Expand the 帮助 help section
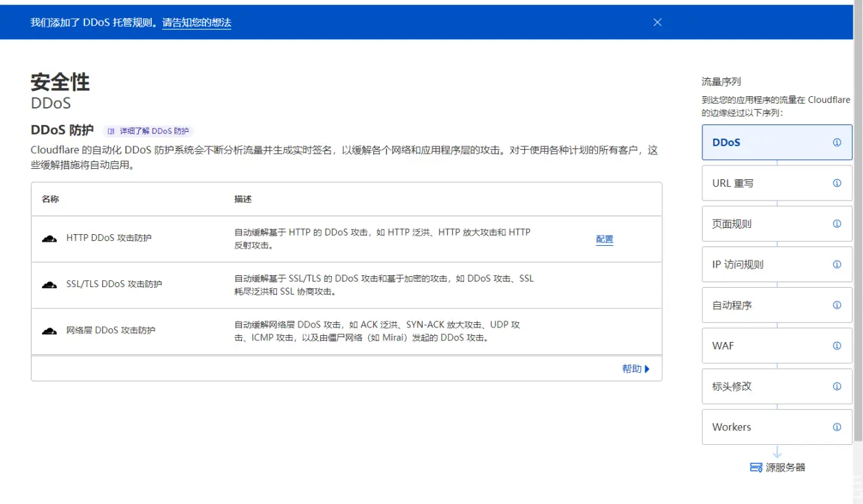This screenshot has width=863, height=504. click(x=636, y=369)
